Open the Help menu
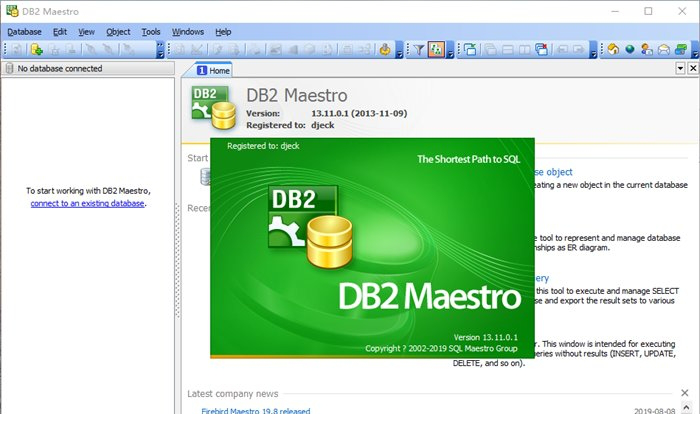The image size is (700, 430). (x=223, y=32)
